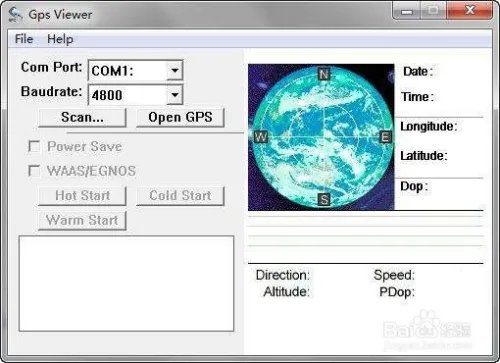The image size is (500, 363).
Task: Click the satellite globe compass image
Action: click(x=321, y=137)
